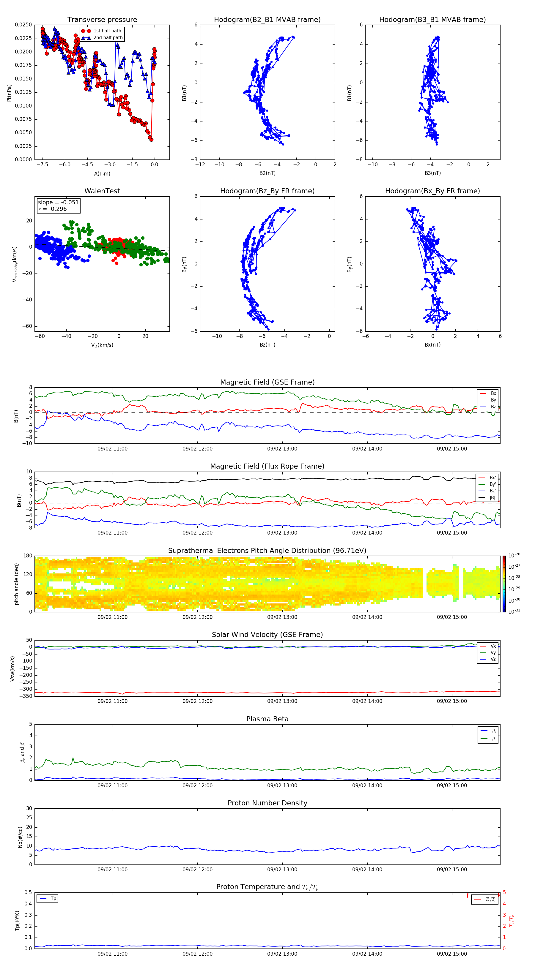
Task: Click the "Vremaining(km/s)" y-axis label
Action: tap(15, 264)
